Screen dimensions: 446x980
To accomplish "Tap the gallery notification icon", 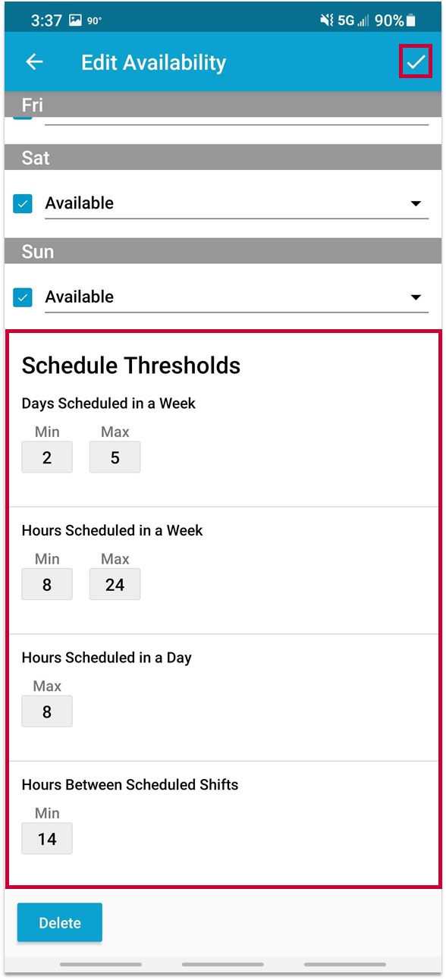I will click(75, 20).
